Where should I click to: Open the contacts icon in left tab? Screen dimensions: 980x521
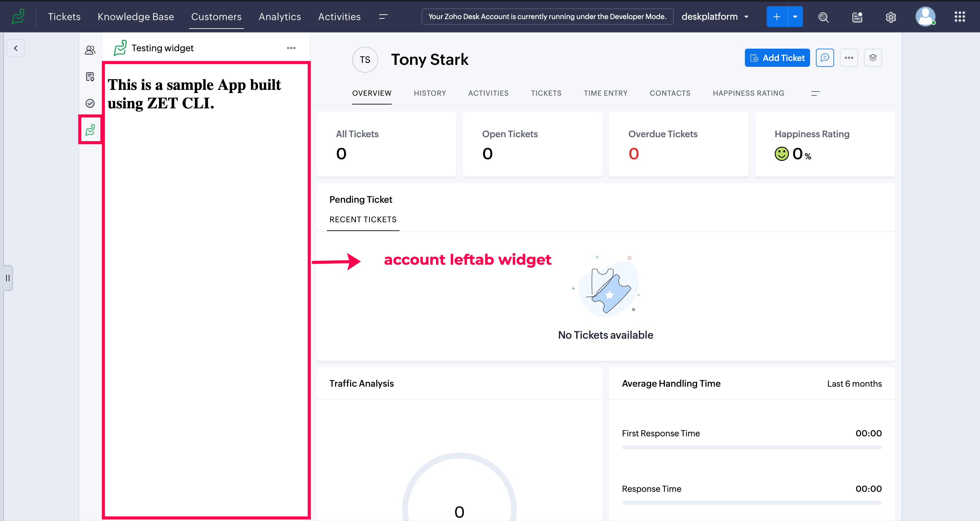point(90,50)
